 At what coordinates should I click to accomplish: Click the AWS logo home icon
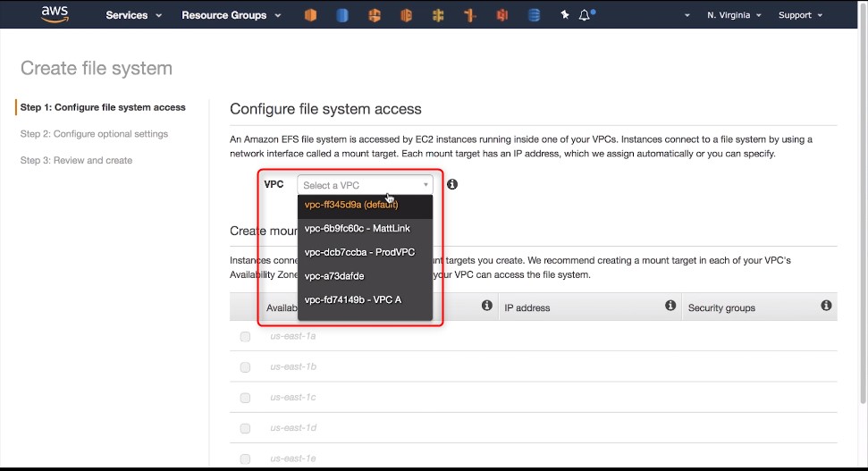55,15
